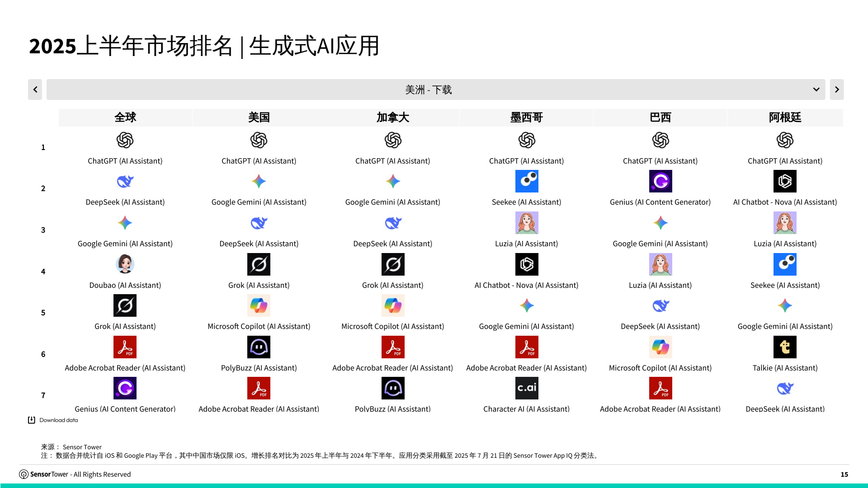Click the PolyBuzz icon in 美国 column
The image size is (868, 488).
(x=259, y=347)
